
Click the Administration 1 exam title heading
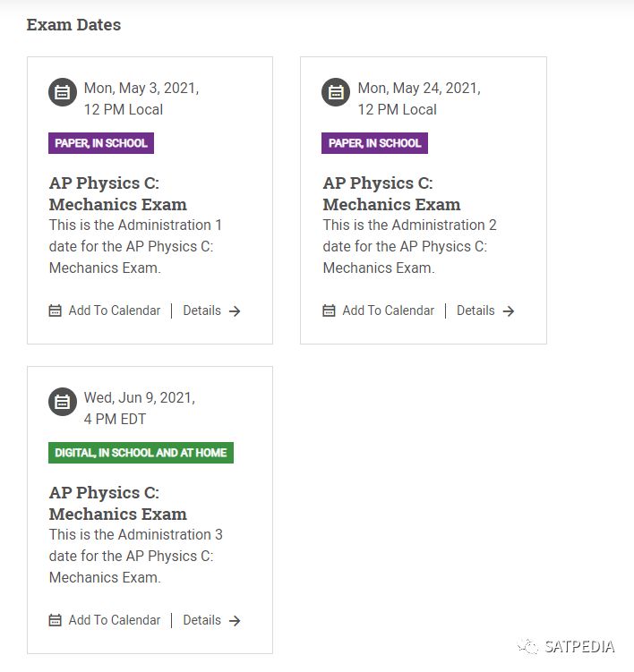[x=117, y=193]
